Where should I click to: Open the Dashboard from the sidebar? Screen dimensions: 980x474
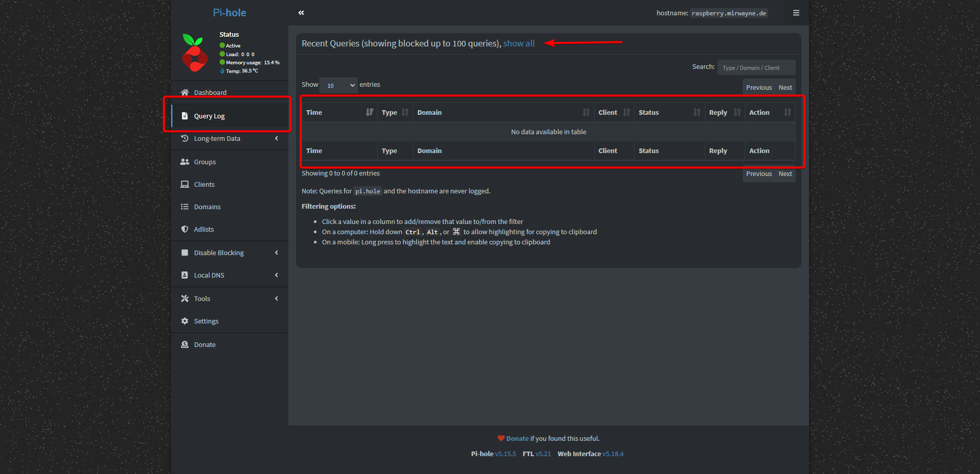(x=210, y=92)
